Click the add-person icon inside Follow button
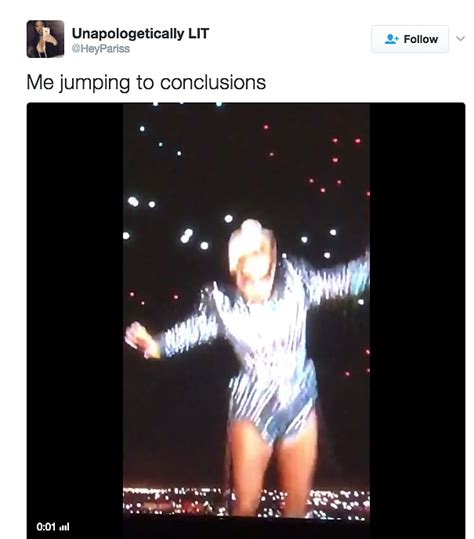The image size is (474, 539). (x=392, y=39)
